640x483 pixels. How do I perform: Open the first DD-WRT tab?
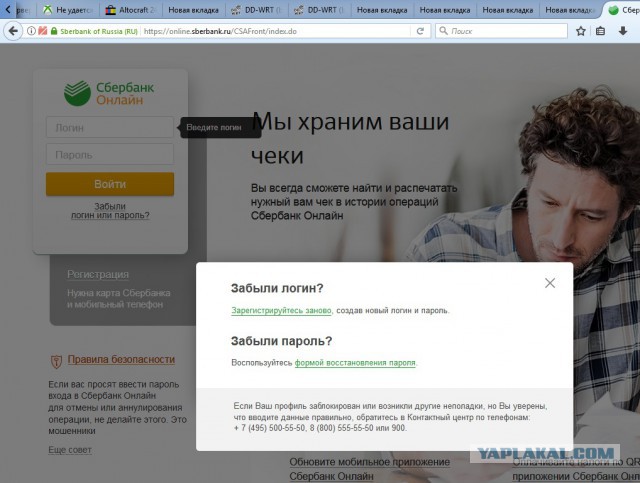[256, 10]
